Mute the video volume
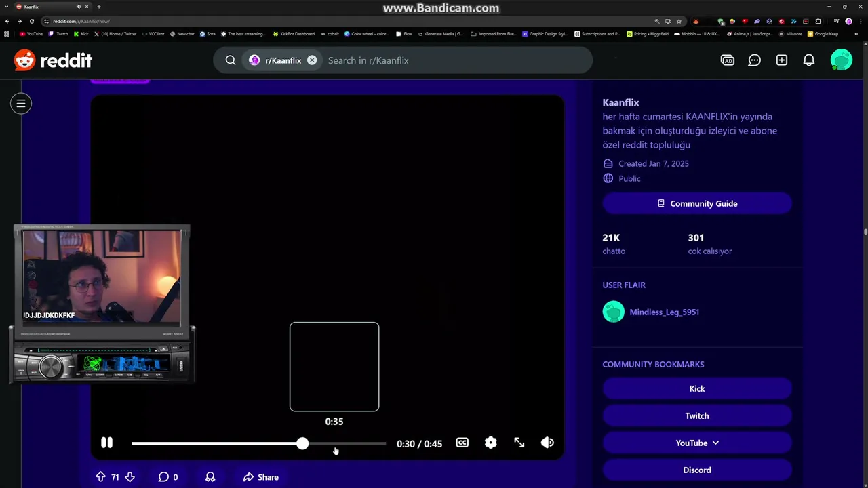 click(x=547, y=443)
